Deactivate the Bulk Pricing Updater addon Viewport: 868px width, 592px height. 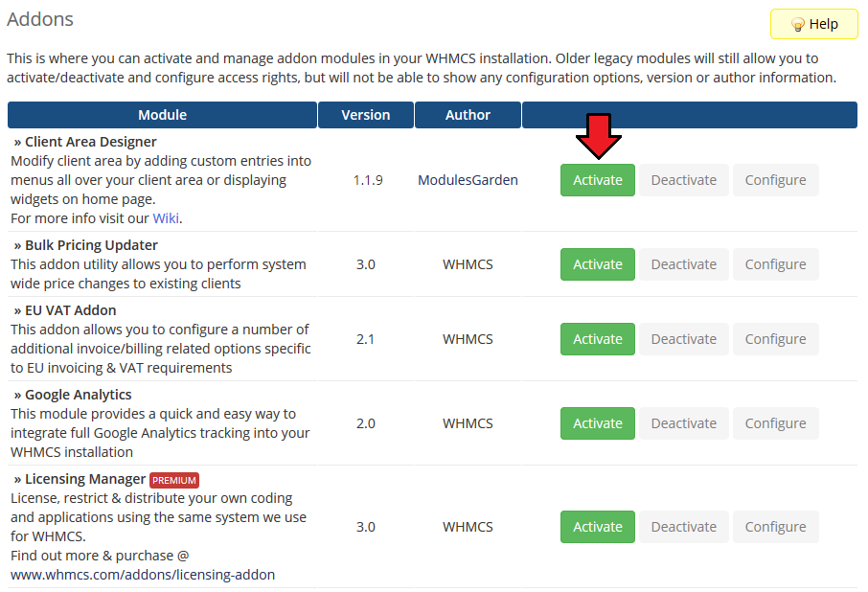684,264
